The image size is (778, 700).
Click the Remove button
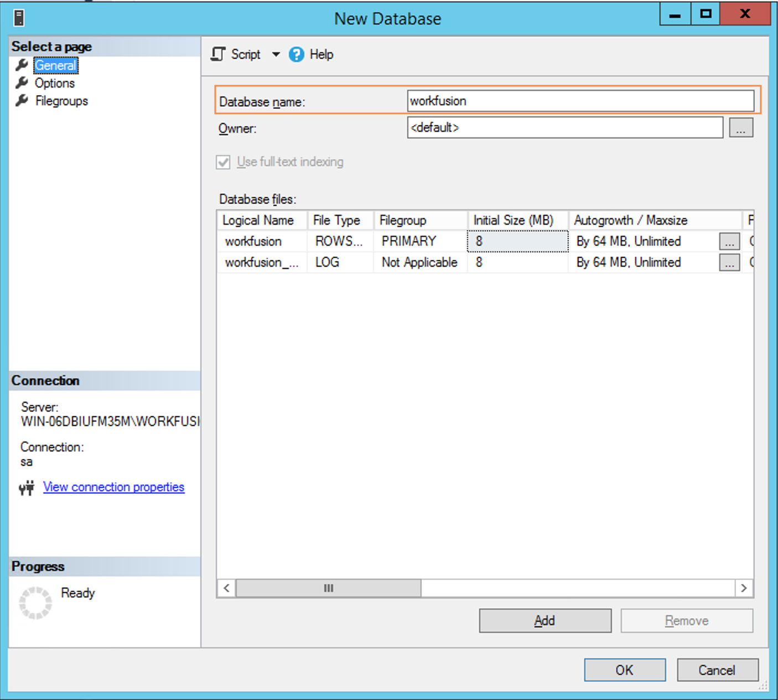click(687, 621)
